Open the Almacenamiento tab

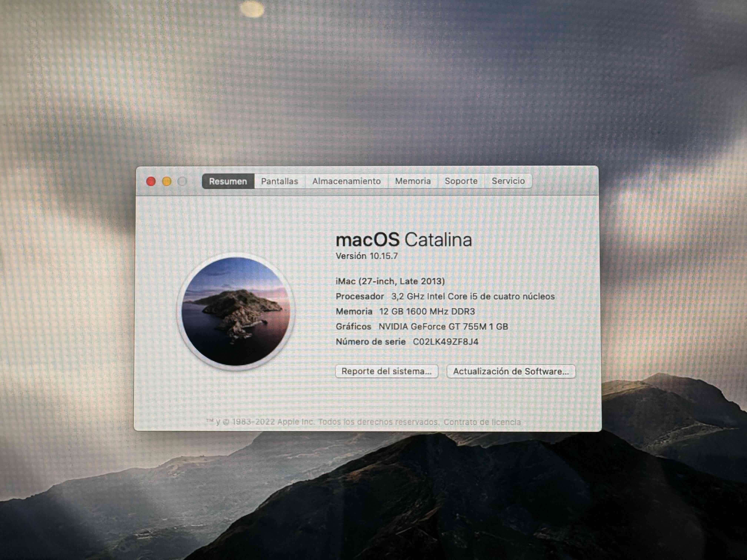[x=346, y=181]
